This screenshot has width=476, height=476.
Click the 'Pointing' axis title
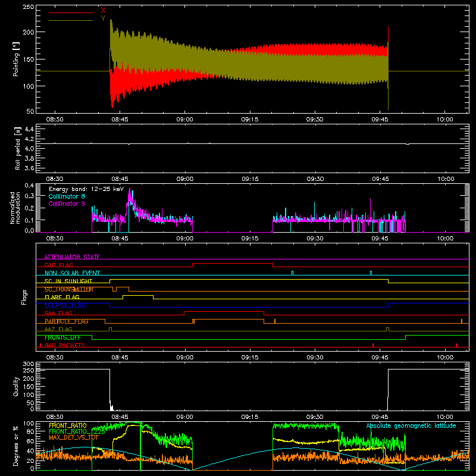tap(16, 59)
